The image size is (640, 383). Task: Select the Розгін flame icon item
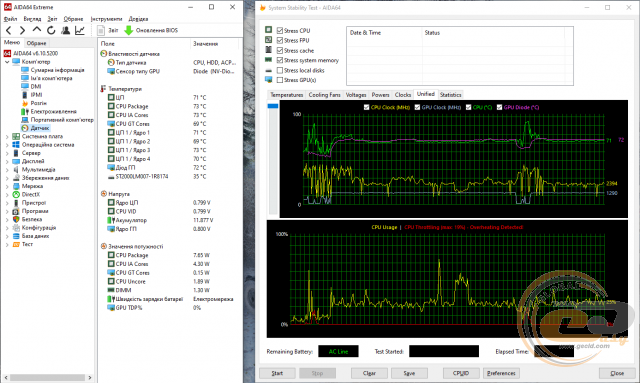[x=24, y=103]
